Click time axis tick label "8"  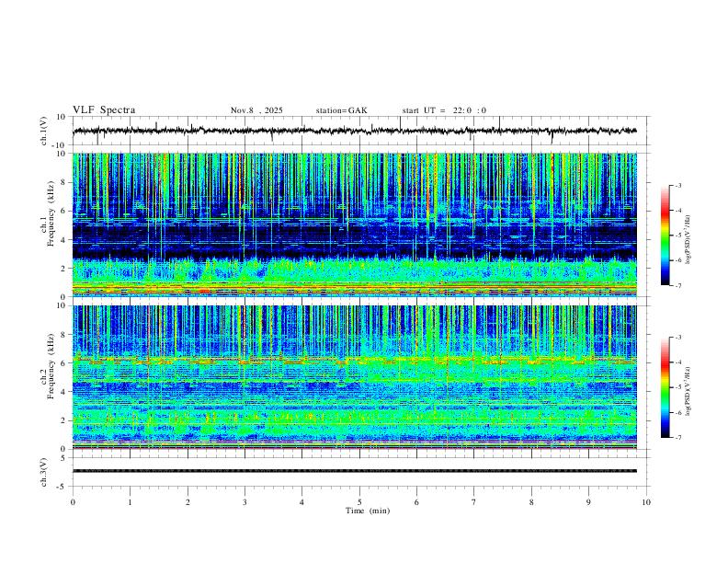coord(531,502)
